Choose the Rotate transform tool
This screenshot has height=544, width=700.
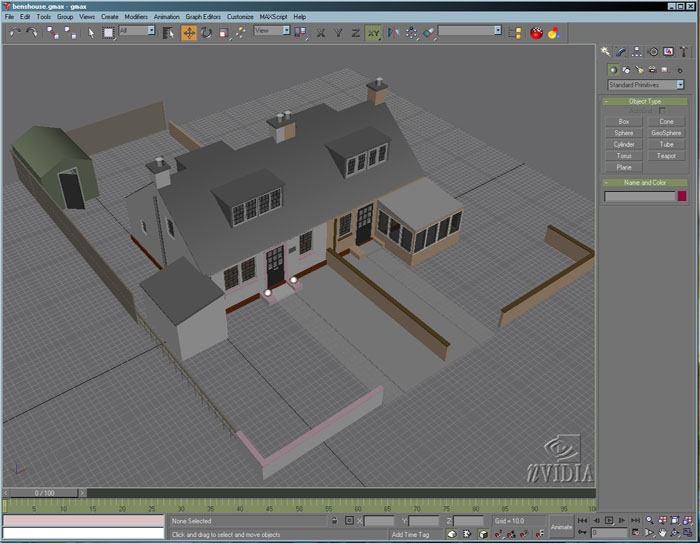[206, 32]
